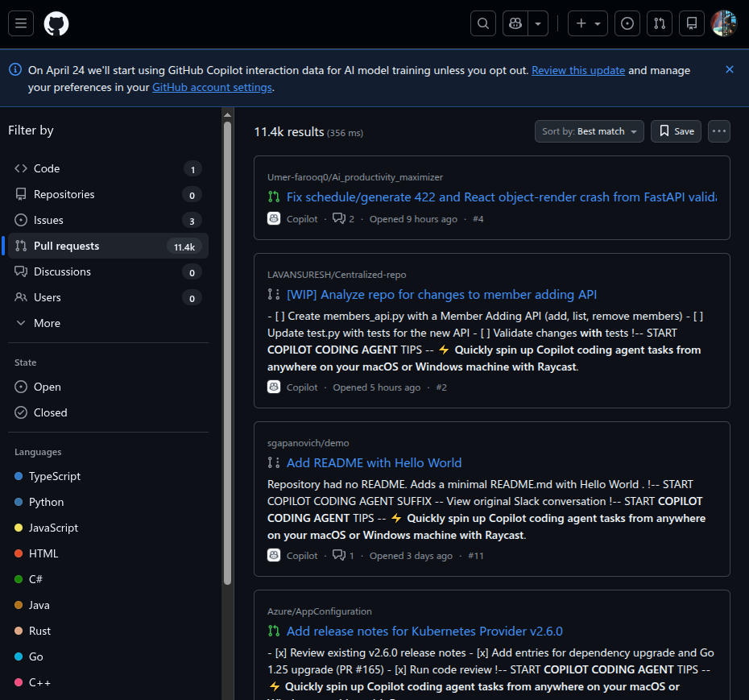
Task: Open the Review this update link
Action: tap(577, 70)
